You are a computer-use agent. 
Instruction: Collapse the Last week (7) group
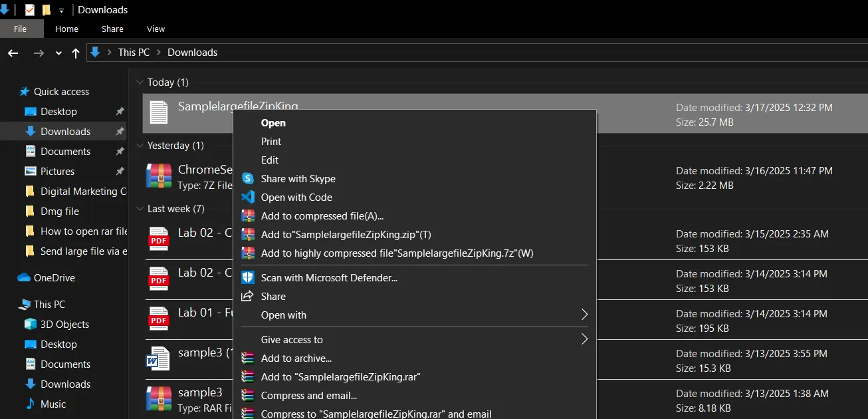140,209
